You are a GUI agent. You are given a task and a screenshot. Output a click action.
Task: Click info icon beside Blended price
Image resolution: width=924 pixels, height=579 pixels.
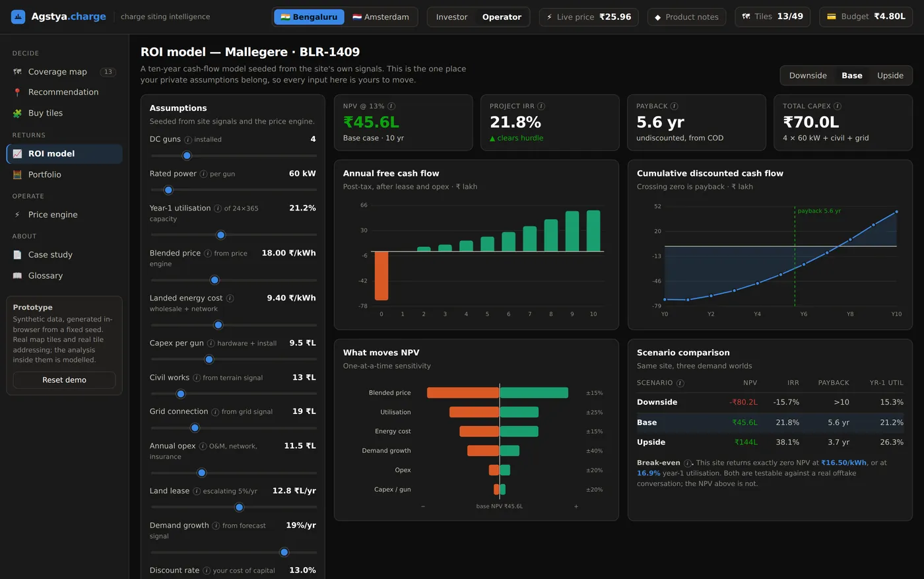[x=208, y=254]
